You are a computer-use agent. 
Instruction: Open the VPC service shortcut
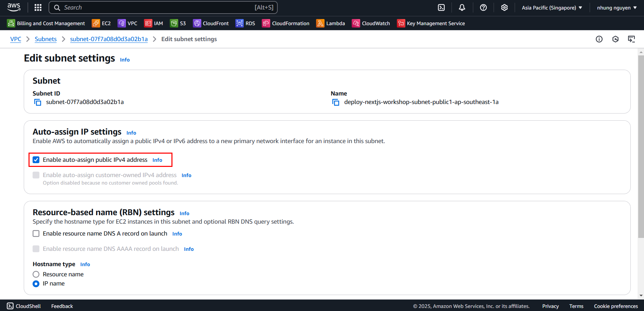tap(128, 23)
